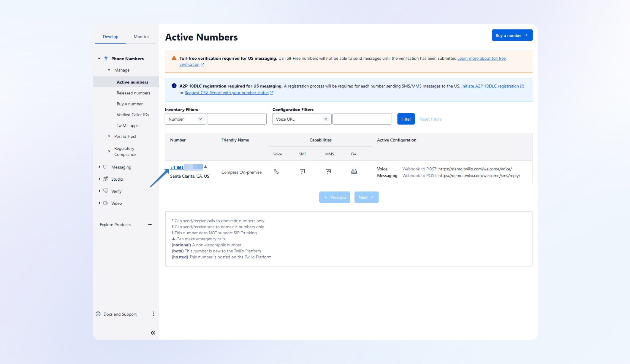Open the +1 661 phone number link

tap(177, 168)
